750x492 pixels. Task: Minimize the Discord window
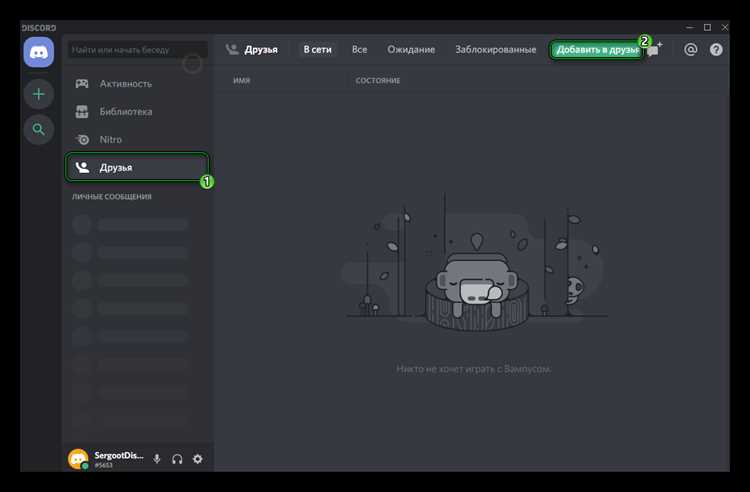pos(689,28)
